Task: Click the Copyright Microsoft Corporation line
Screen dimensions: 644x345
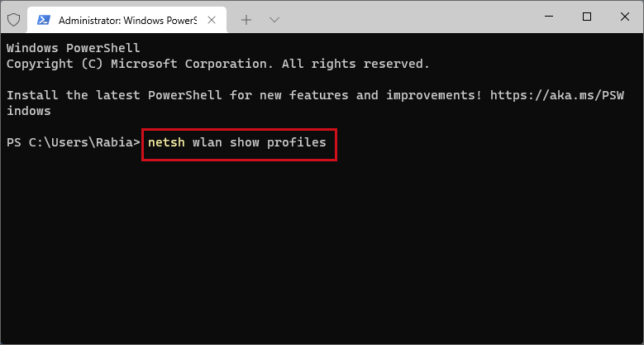Action: [x=218, y=65]
